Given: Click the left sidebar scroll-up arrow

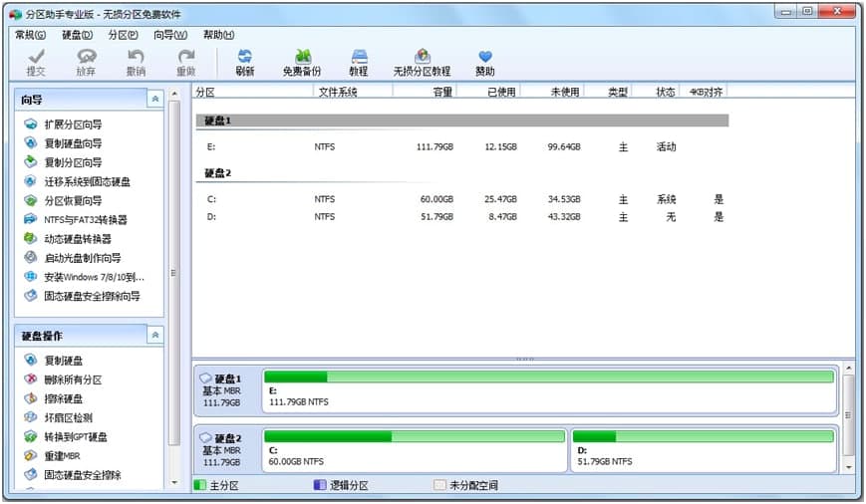Looking at the screenshot, I should (x=174, y=94).
